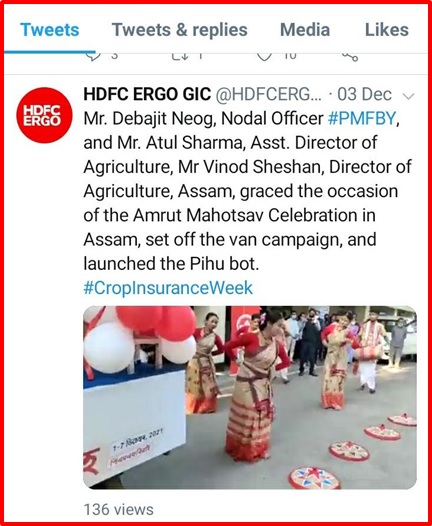Click the HDFC ERGO GIC account name
The image size is (432, 526).
(x=147, y=94)
